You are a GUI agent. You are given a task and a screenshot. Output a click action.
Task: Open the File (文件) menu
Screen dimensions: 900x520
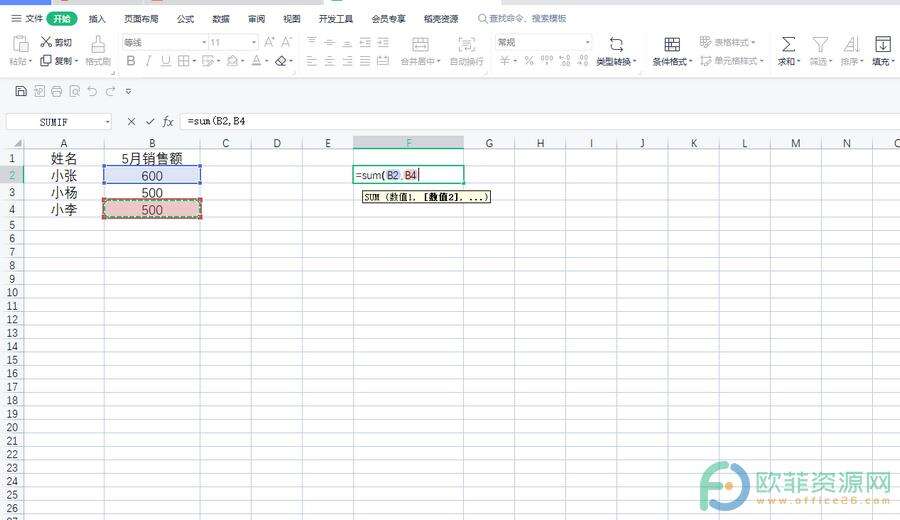point(27,18)
